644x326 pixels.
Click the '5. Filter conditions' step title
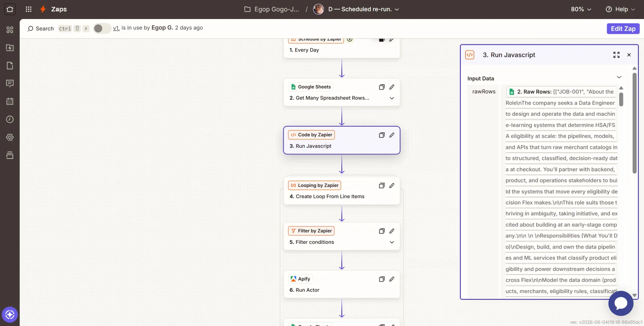312,242
